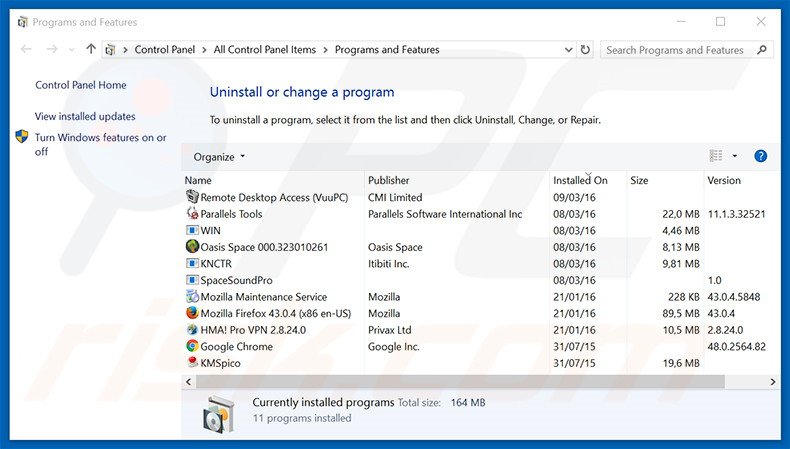Click the Windows features shield icon

22,137
